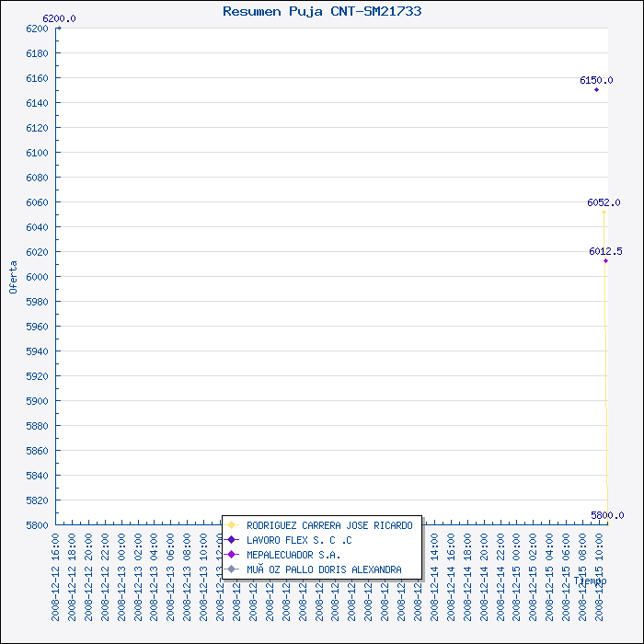Click the yellow data point at 6052.0
This screenshot has height=644, width=644.
pyautogui.click(x=604, y=212)
